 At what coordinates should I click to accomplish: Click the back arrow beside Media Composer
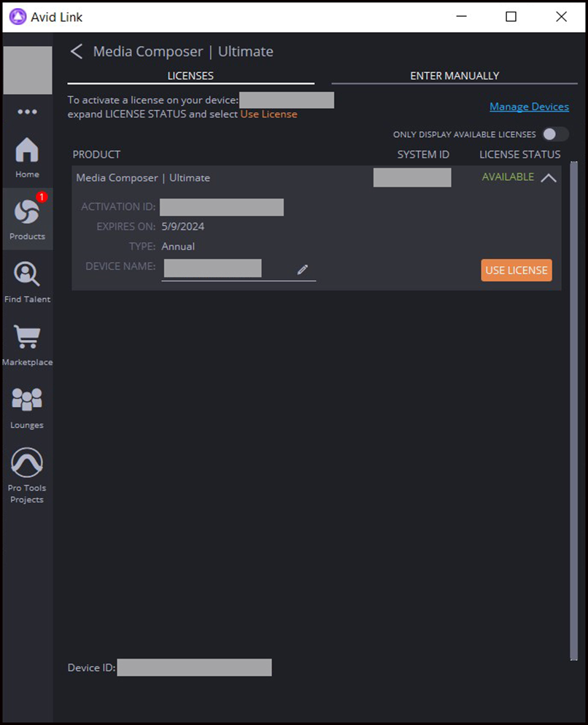[77, 51]
